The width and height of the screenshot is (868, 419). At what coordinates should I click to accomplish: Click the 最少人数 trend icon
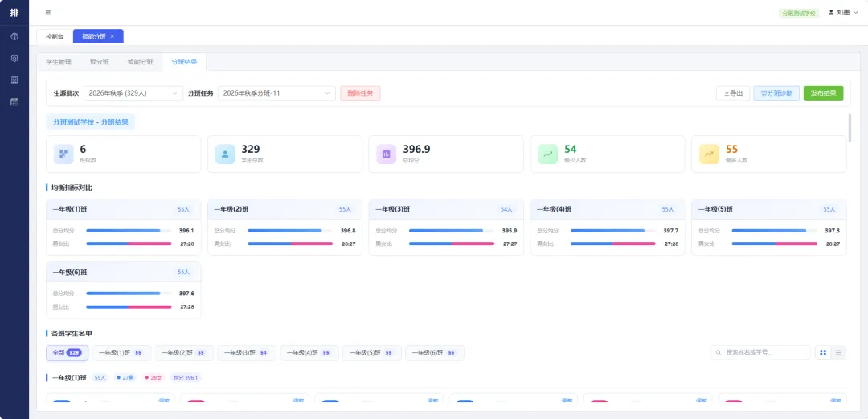[x=548, y=154]
